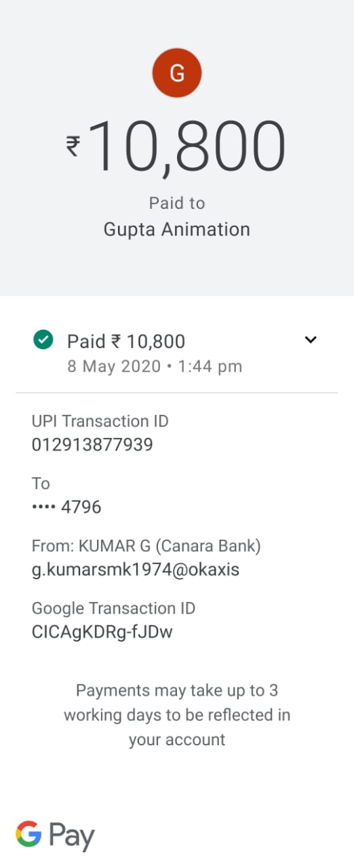The image size is (354, 868).
Task: Click the Gupta Animation recipient name
Action: 177,229
